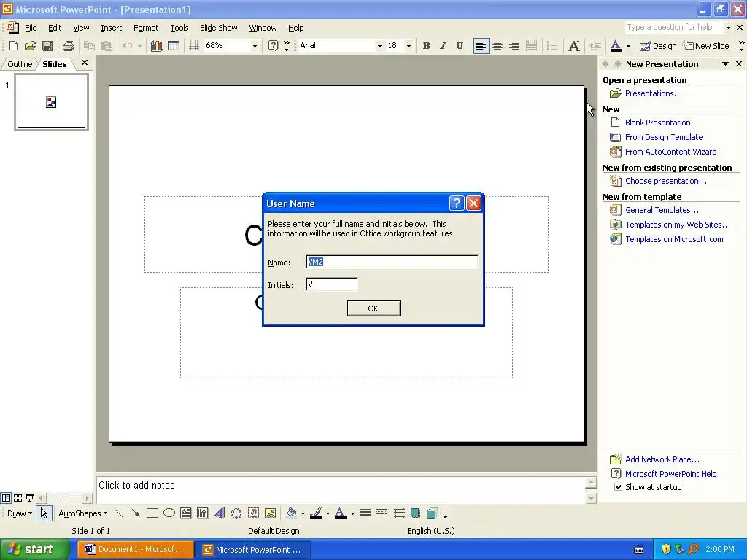The height and width of the screenshot is (560, 747).
Task: Click the Vertical Text Box icon
Action: (203, 513)
